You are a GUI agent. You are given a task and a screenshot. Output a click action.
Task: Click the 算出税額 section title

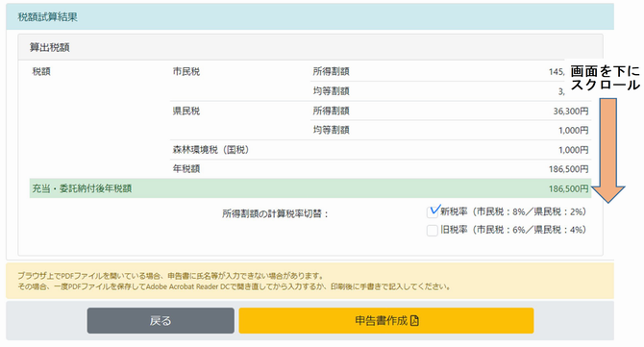(50, 47)
